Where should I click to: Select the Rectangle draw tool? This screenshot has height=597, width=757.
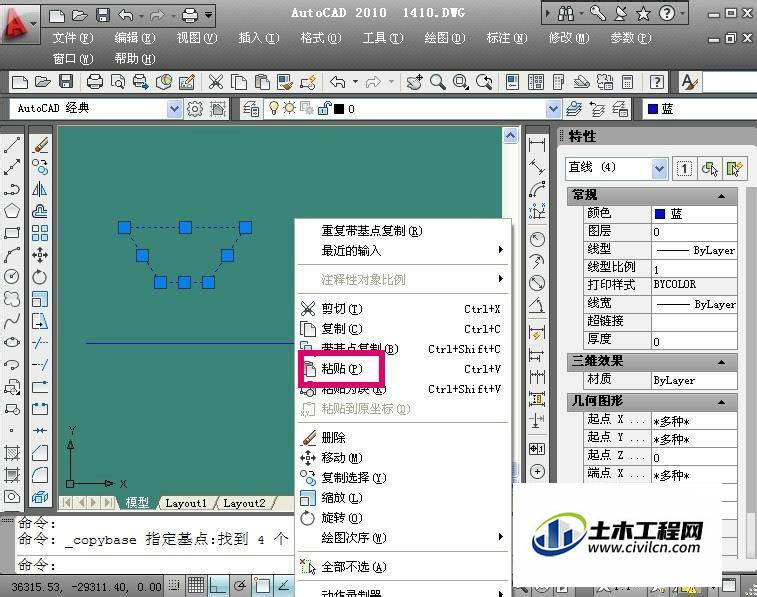(x=12, y=233)
